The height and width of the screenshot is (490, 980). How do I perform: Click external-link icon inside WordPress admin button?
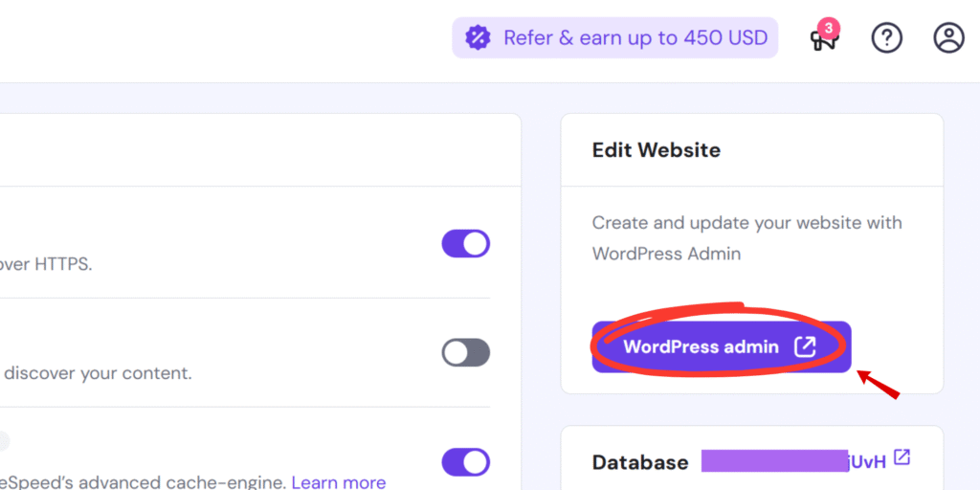pos(805,346)
